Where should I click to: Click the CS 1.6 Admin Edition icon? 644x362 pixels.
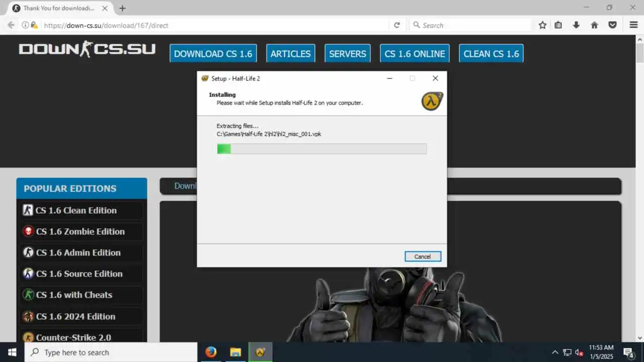coord(28,252)
